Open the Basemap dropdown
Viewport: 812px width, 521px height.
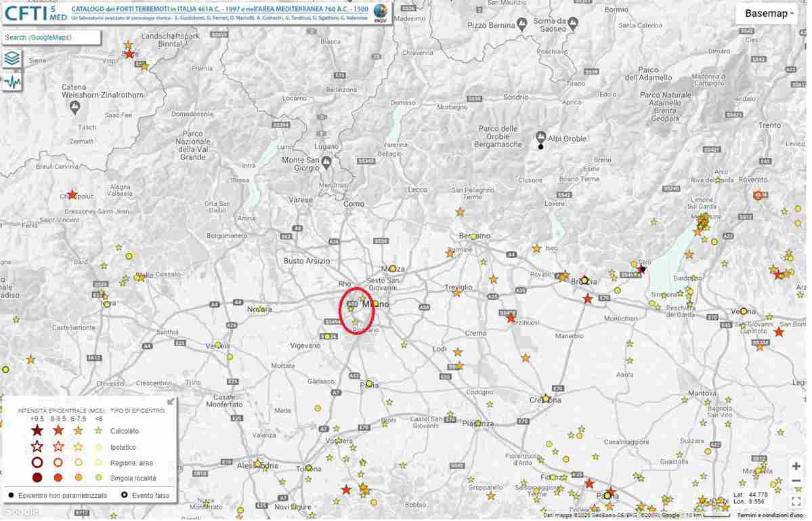[x=769, y=14]
